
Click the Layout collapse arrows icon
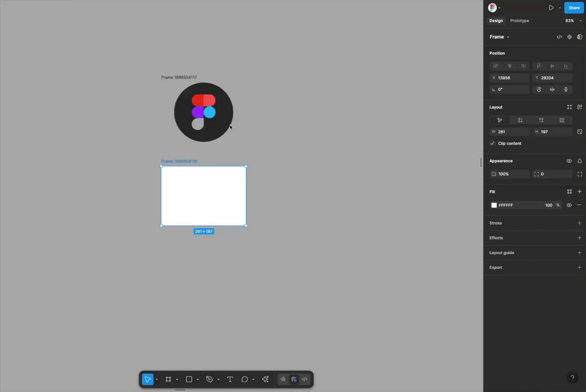(570, 107)
